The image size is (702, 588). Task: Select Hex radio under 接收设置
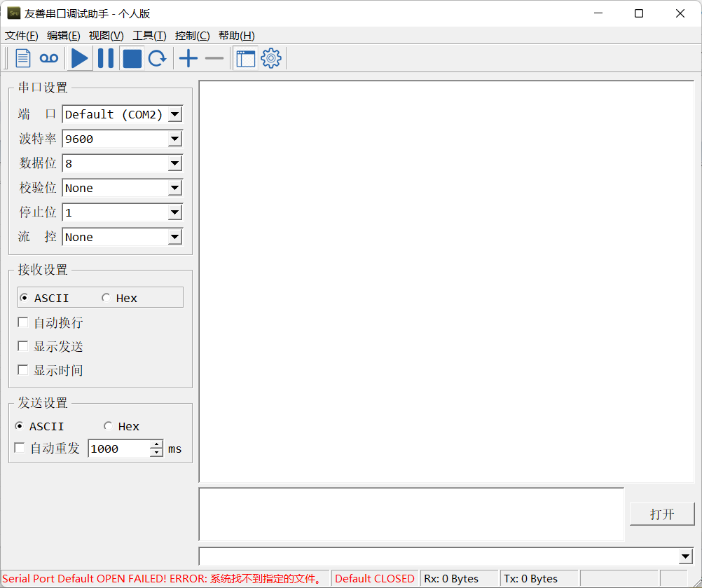pyautogui.click(x=106, y=298)
